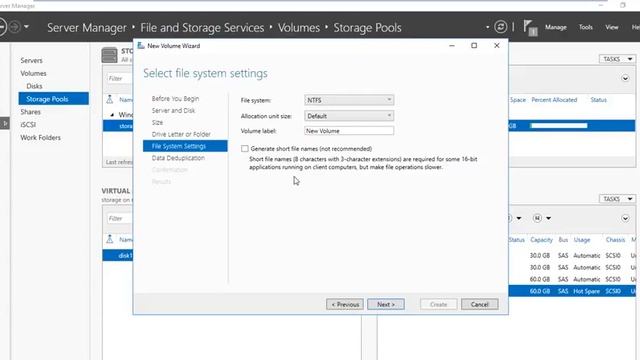The width and height of the screenshot is (640, 360).
Task: Click warning icon in virtual disks column header
Action: pyautogui.click(x=109, y=239)
